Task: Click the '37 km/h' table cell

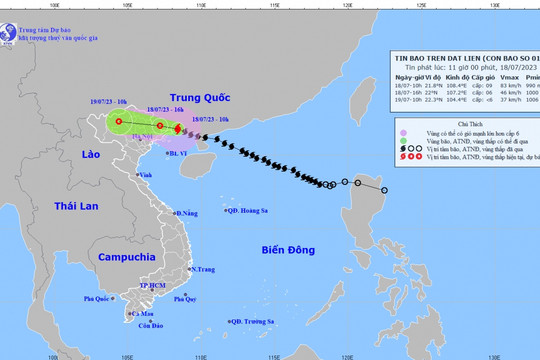Action: (x=511, y=100)
